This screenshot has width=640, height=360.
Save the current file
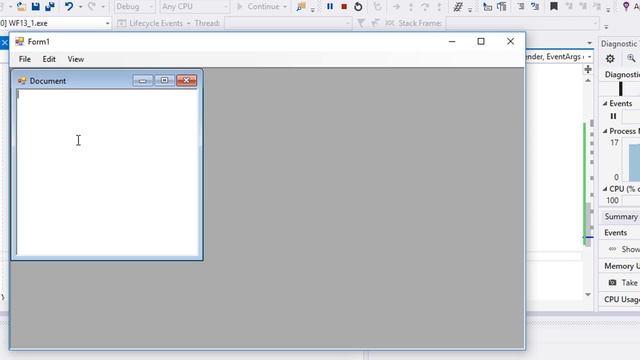36,7
